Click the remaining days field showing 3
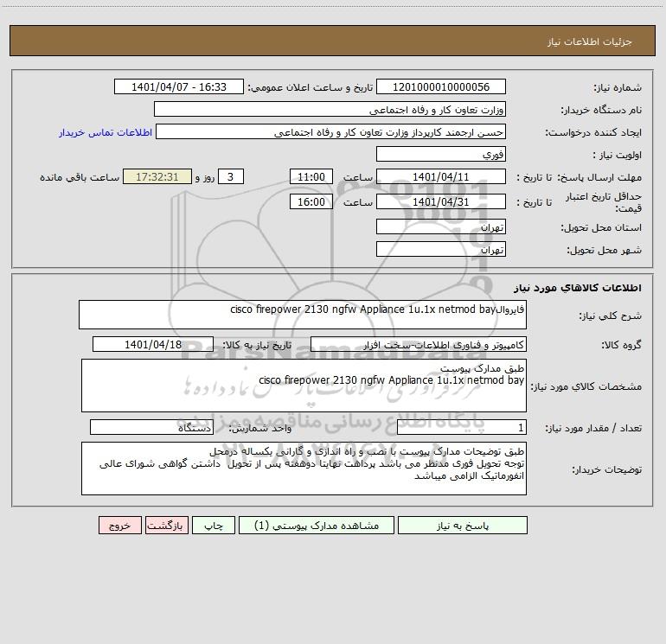 231,176
